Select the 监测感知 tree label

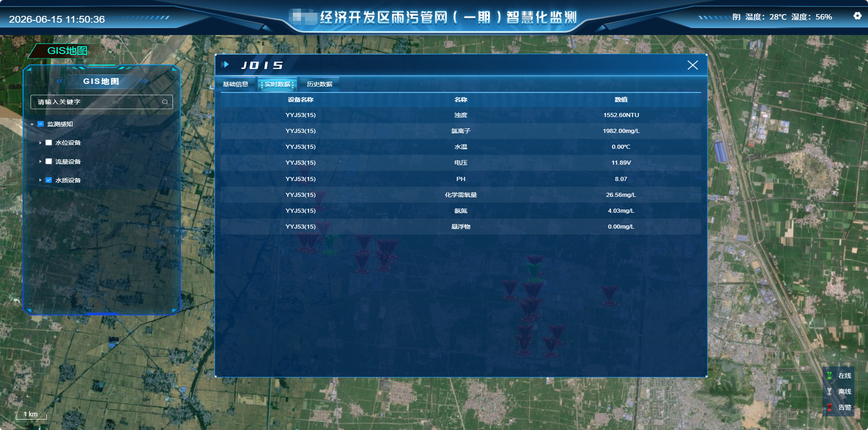click(60, 124)
